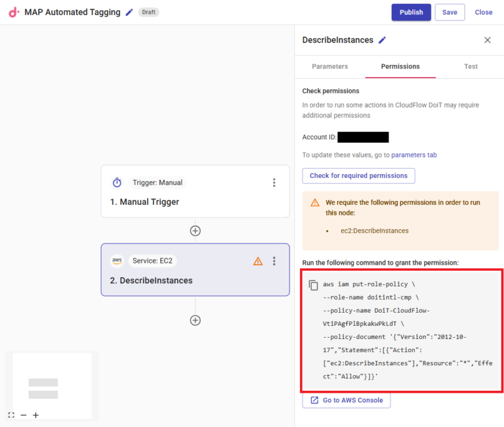Add step between trigger and DescribeInstances
Viewport: 504px width, 427px height.
click(195, 231)
